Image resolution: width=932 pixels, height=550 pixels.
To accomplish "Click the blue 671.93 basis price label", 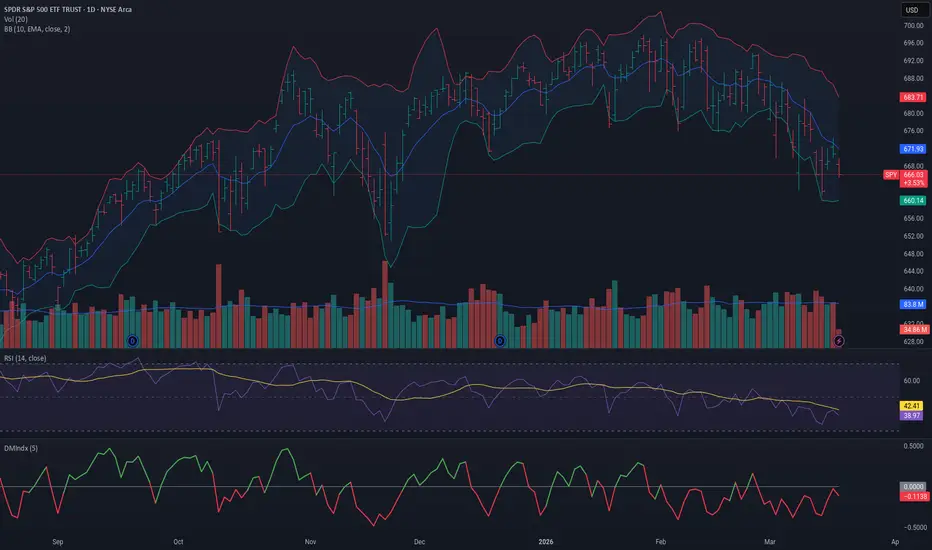I will pos(912,149).
